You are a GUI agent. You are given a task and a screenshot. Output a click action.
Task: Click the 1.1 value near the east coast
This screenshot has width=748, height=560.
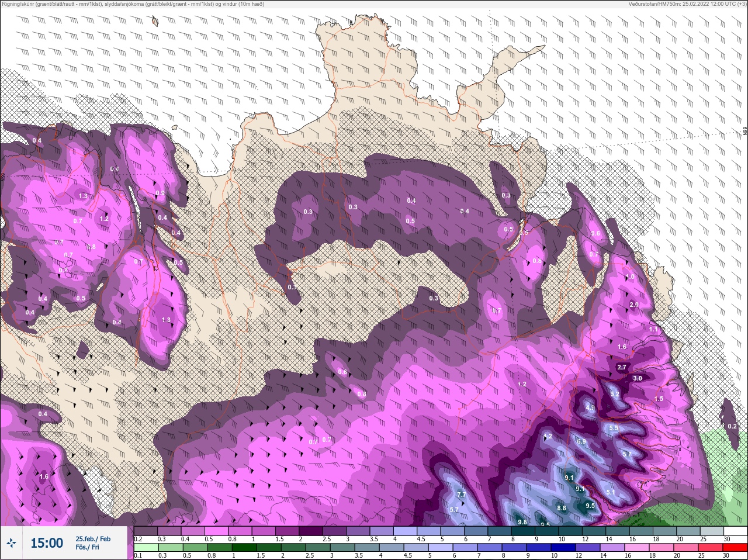(x=653, y=330)
